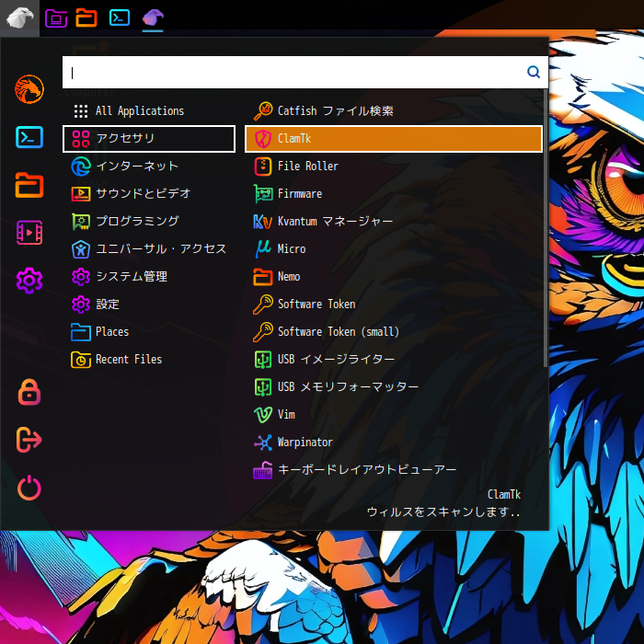Launch Vim editor

[394, 414]
